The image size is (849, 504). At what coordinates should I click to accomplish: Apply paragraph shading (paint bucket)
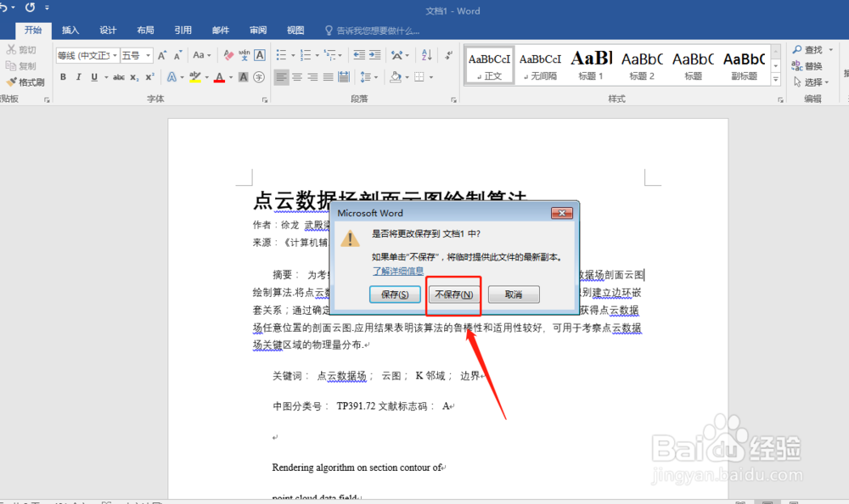pyautogui.click(x=396, y=77)
